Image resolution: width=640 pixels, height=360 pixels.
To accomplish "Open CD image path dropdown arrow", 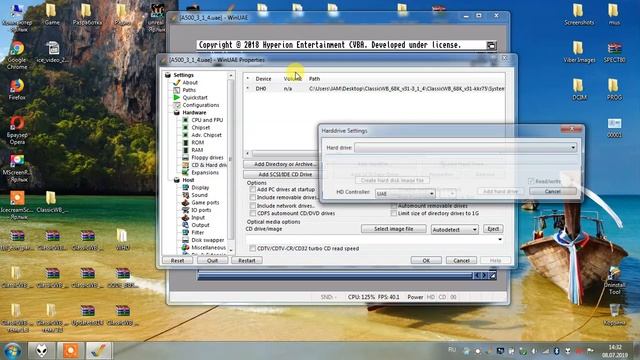I will coord(500,239).
